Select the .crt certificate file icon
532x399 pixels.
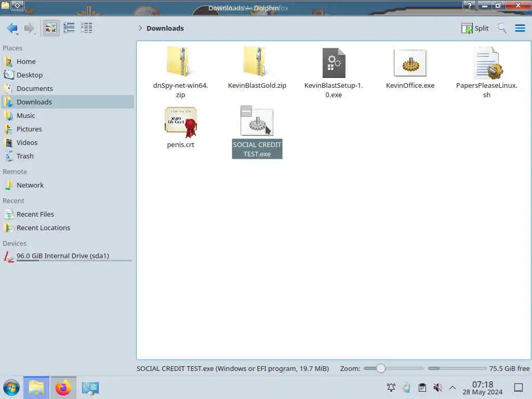(x=180, y=122)
